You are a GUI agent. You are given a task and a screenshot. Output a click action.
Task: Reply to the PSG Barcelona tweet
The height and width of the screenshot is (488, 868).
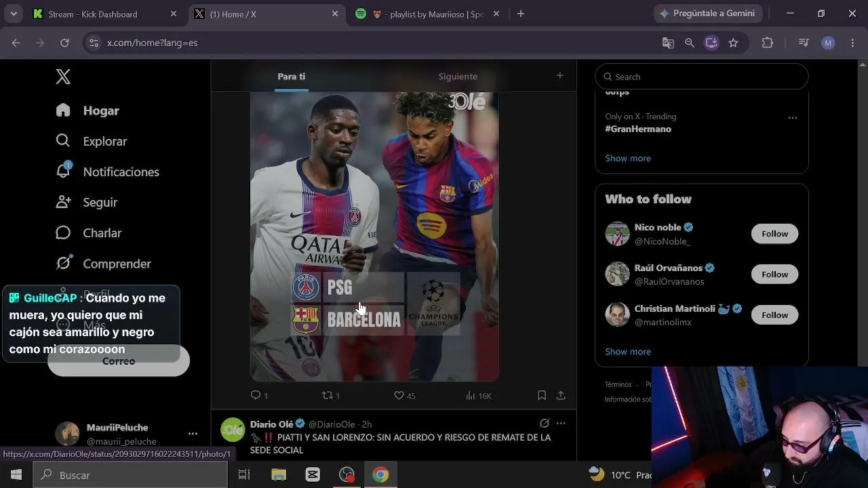click(259, 395)
